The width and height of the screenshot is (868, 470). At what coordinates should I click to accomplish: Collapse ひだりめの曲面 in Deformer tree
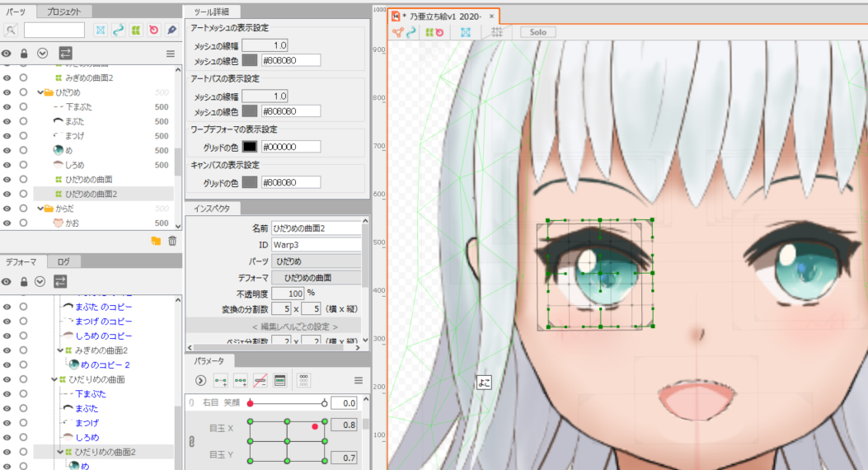(x=54, y=379)
